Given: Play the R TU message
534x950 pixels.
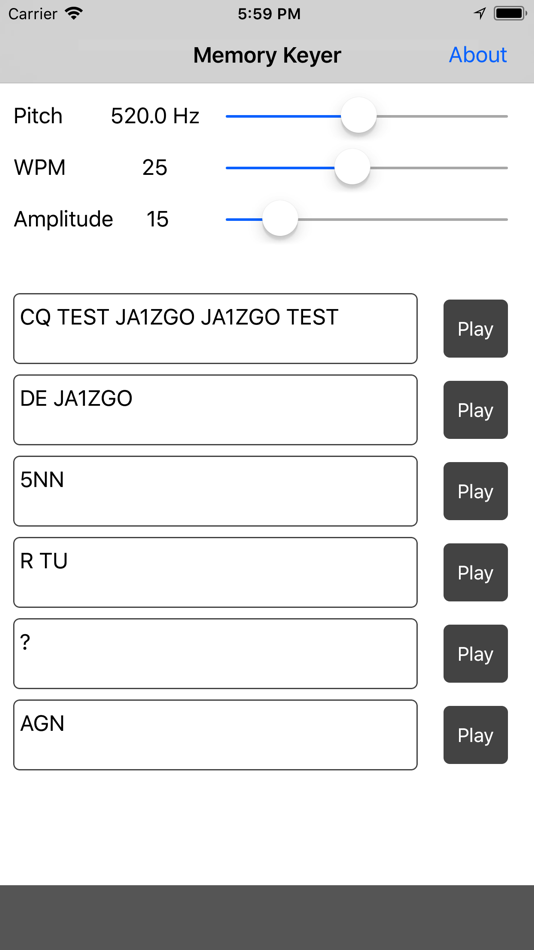Looking at the screenshot, I should 475,573.
